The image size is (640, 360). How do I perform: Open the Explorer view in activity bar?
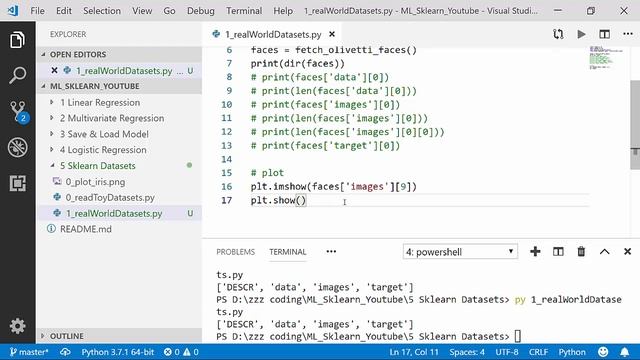(17, 40)
